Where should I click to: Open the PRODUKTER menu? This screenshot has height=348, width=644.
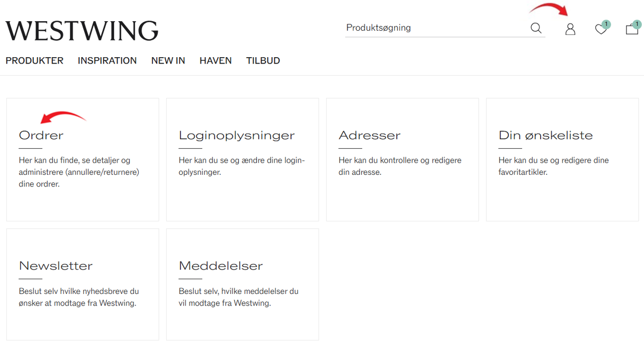[x=34, y=60]
